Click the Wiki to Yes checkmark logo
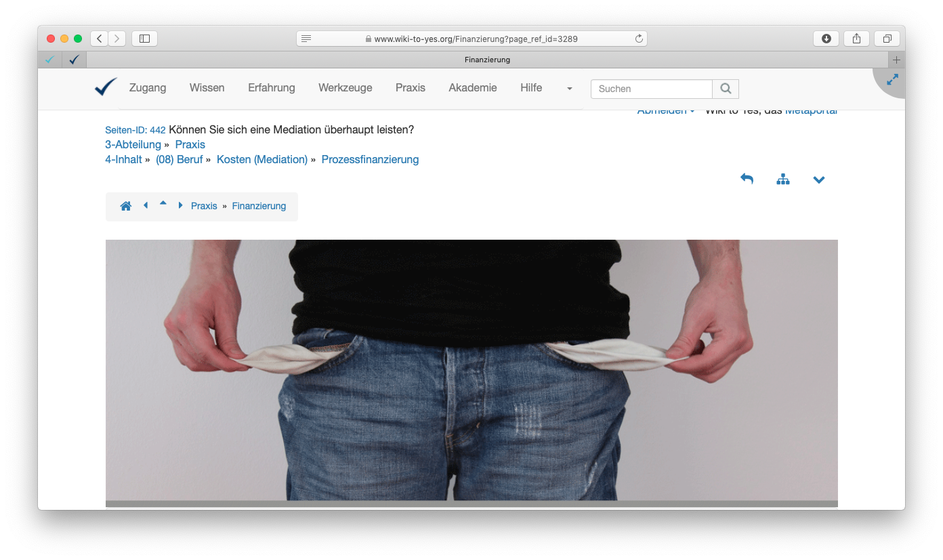943x560 pixels. coord(106,87)
